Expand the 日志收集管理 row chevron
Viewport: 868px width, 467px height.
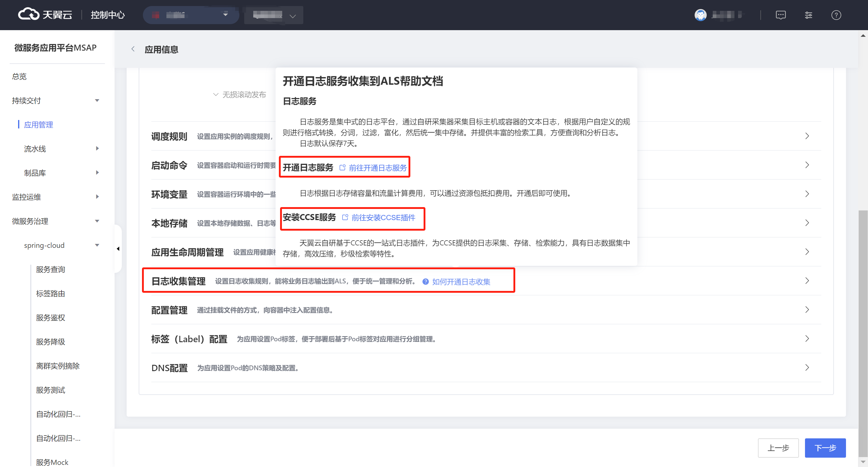pos(807,281)
